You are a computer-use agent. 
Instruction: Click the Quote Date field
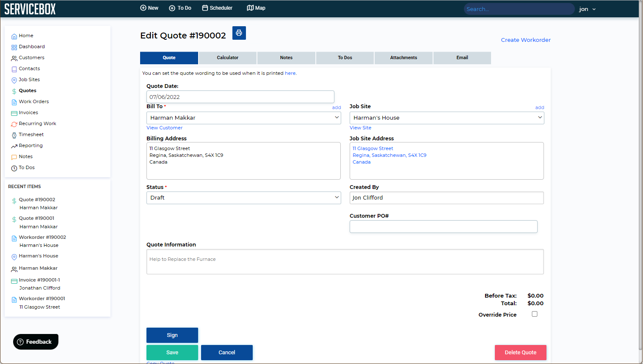point(240,97)
